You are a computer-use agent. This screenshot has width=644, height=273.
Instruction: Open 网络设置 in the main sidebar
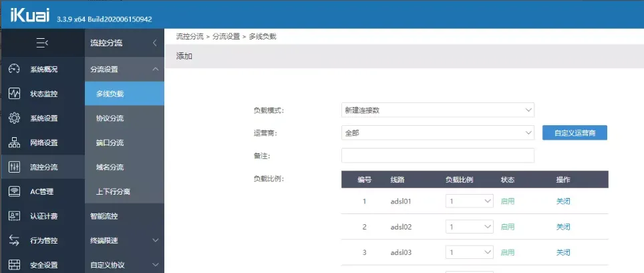43,143
